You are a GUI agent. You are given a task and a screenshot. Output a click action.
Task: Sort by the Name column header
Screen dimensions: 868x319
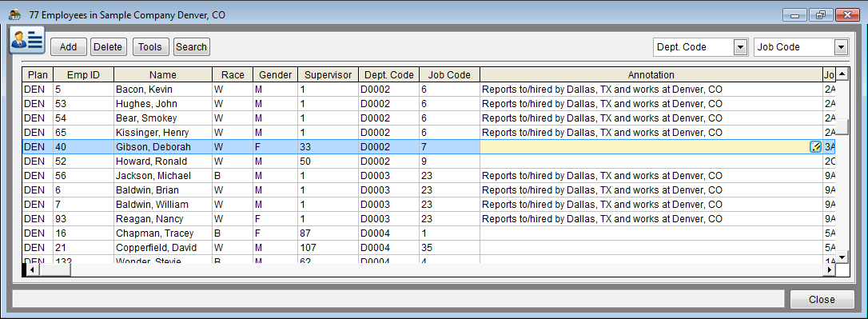tap(163, 75)
